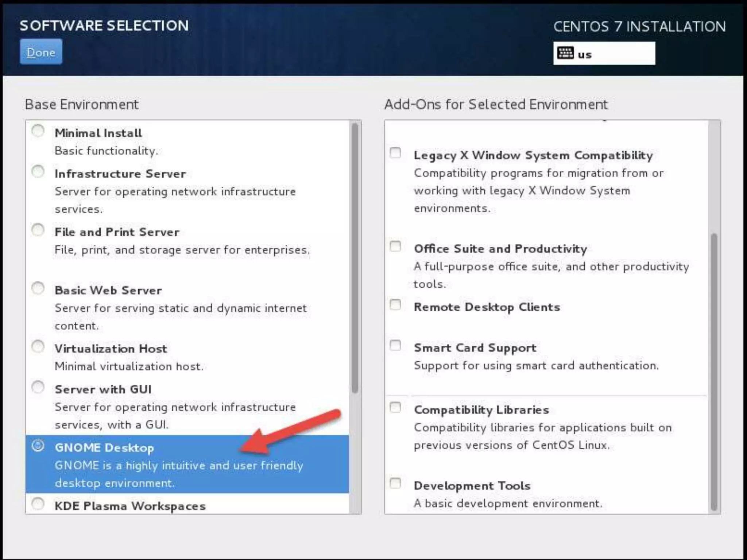Tick Development Tools checkbox

pos(395,483)
